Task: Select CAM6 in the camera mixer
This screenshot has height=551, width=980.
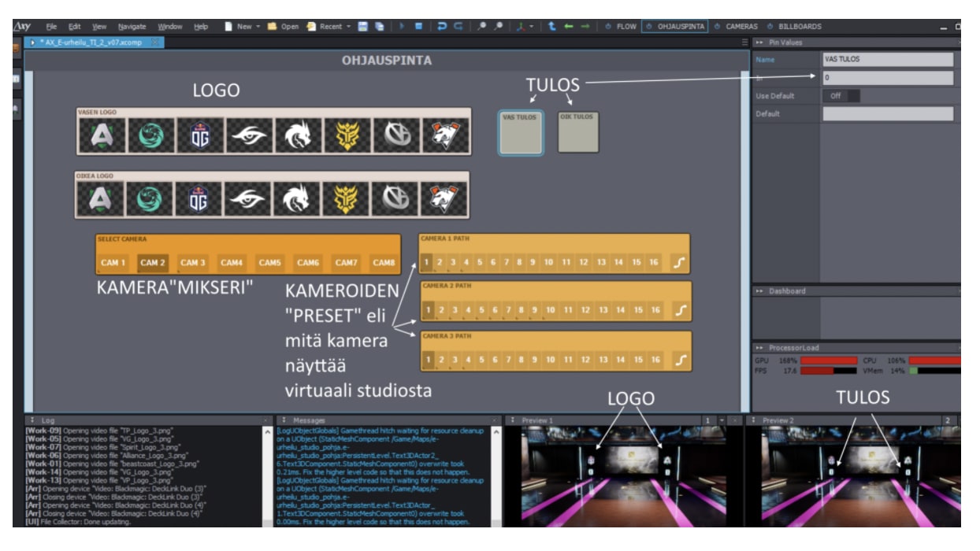Action: coord(308,262)
